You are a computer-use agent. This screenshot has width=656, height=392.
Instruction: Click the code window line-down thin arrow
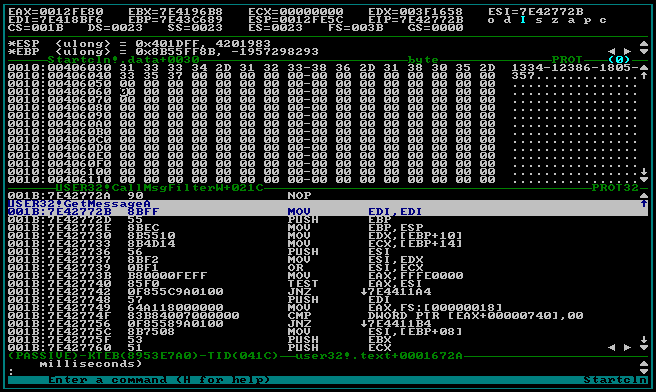coord(644,339)
